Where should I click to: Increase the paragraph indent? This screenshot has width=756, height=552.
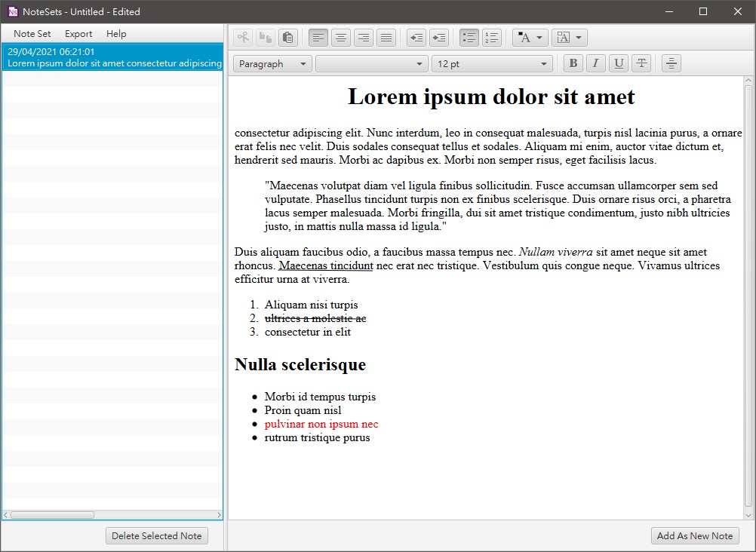pyautogui.click(x=438, y=38)
